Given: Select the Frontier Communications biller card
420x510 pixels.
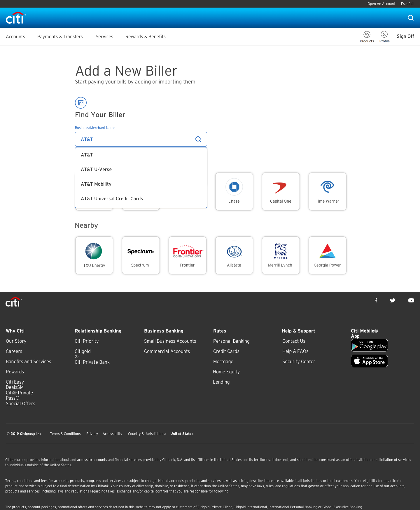Looking at the screenshot, I should tap(188, 255).
